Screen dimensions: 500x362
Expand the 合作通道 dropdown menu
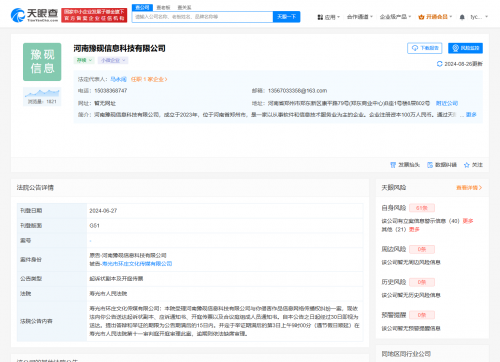(x=360, y=17)
